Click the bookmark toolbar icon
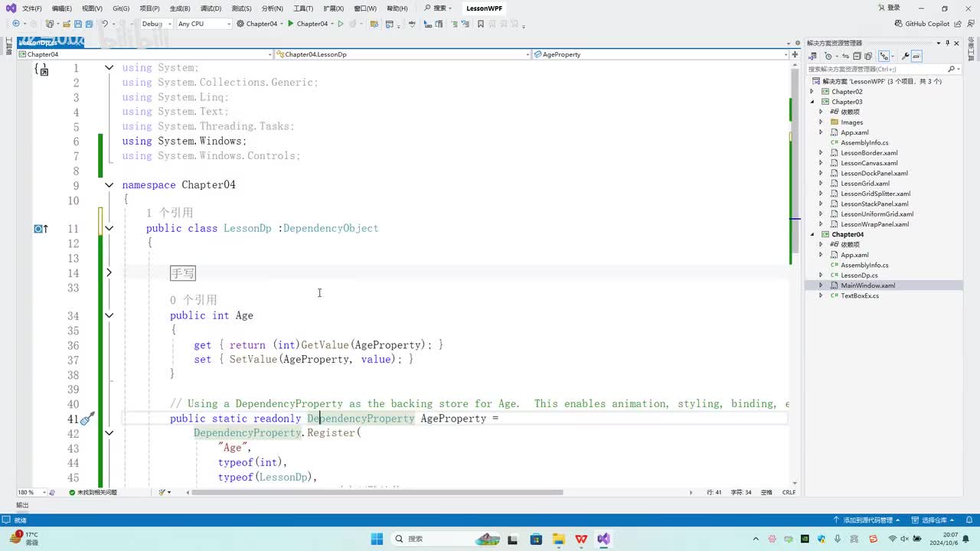This screenshot has width=980, height=551. [480, 24]
